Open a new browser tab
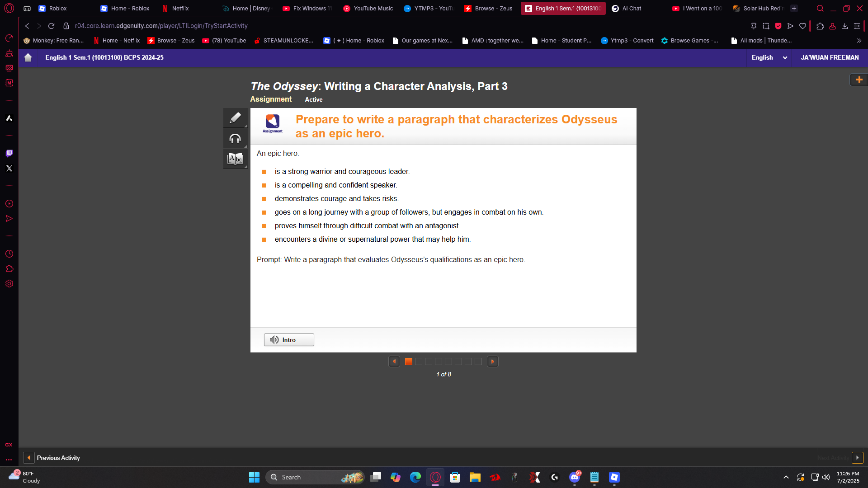Viewport: 868px width, 488px height. (x=794, y=9)
